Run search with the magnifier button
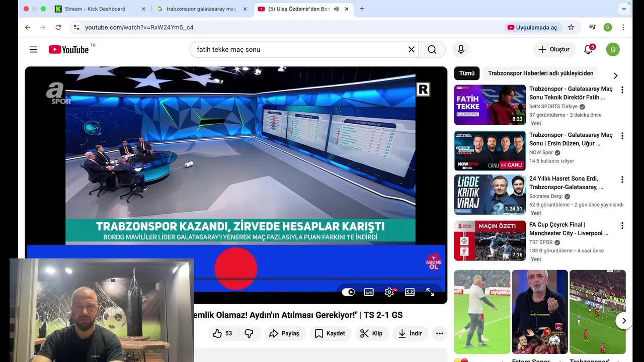Screen dimensions: 644x362 tap(432, 49)
